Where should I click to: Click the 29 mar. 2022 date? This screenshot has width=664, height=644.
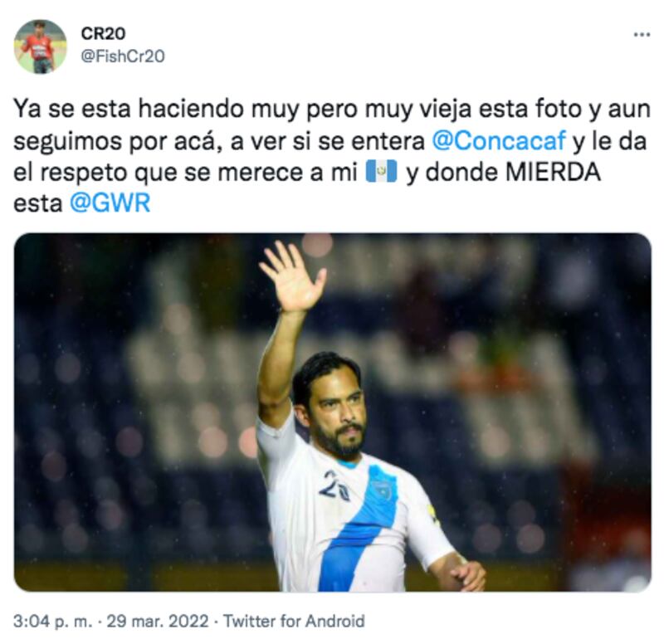(158, 622)
